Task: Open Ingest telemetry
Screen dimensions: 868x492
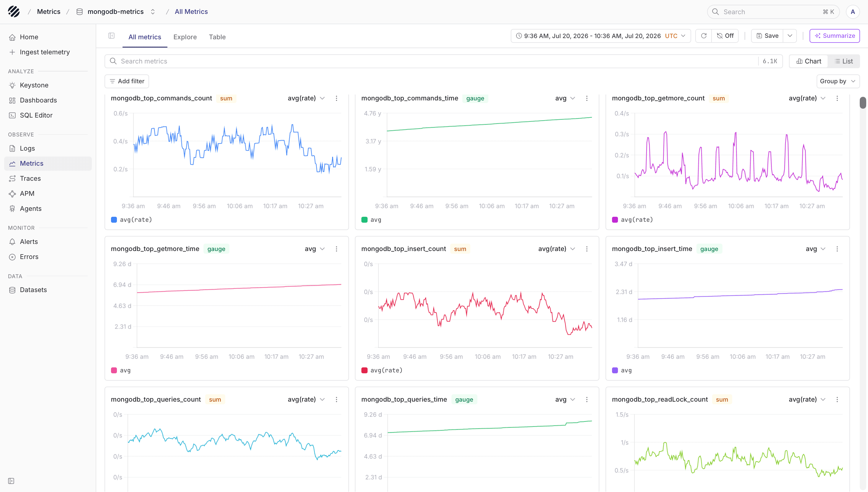Action: [48, 52]
